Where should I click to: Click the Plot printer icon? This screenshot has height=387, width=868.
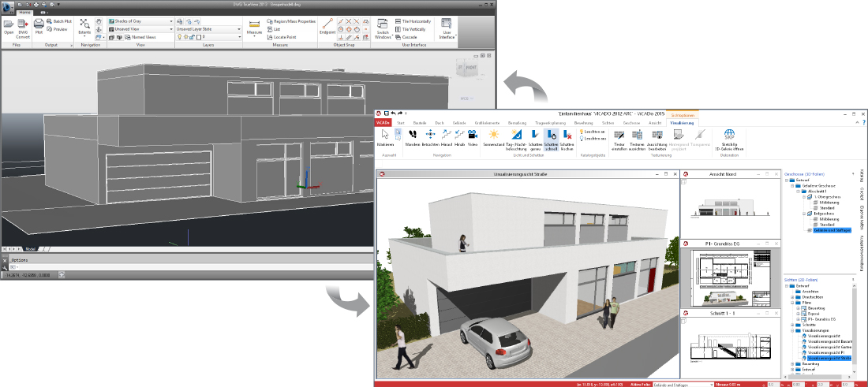coord(39,26)
